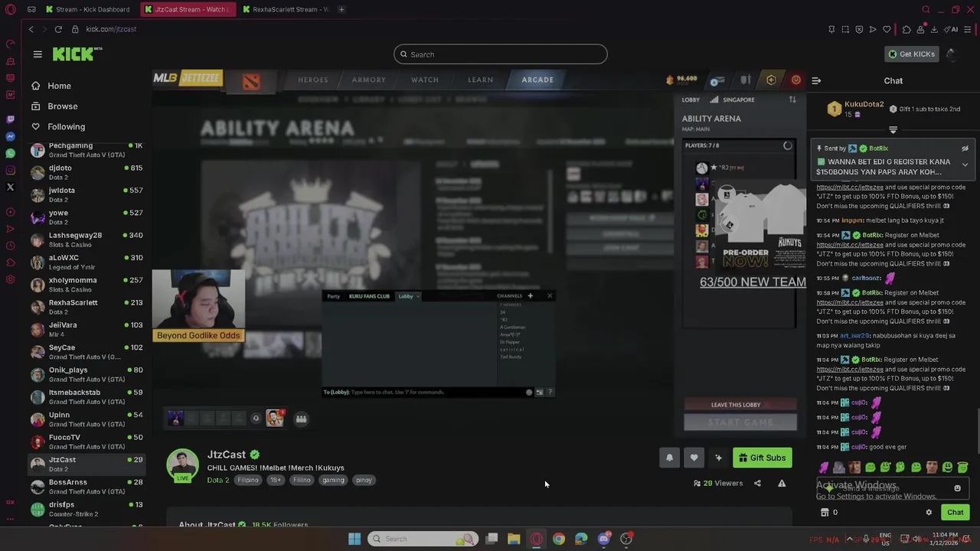Toggle the Kick sidebar hamburger menu
This screenshot has width=980, height=551.
click(x=38, y=54)
